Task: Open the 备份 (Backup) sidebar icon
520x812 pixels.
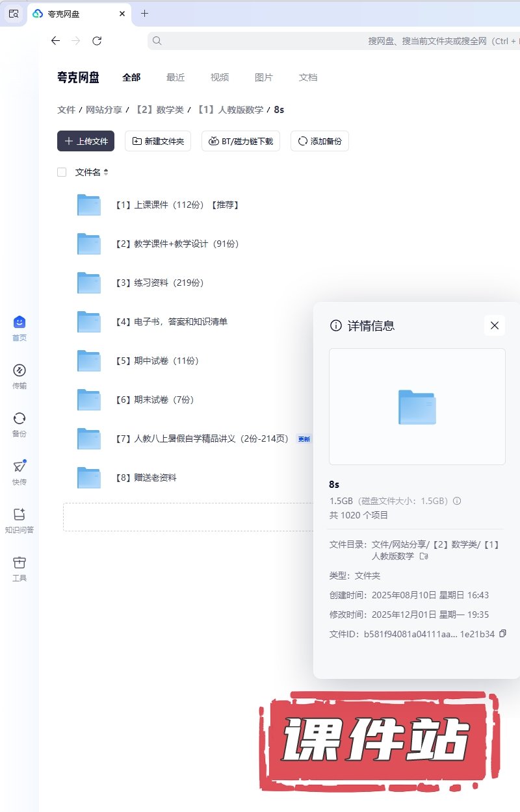Action: [19, 418]
